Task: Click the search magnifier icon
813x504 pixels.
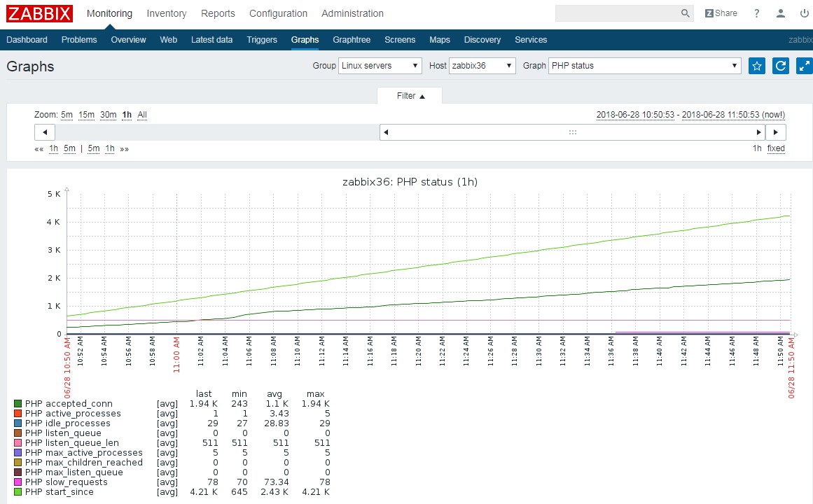Action: click(685, 13)
